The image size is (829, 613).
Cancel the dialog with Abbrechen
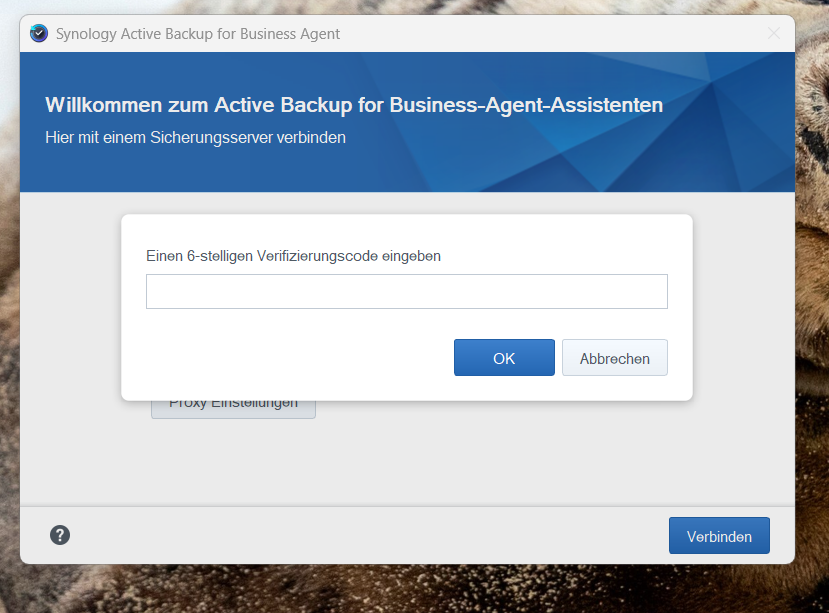614,358
